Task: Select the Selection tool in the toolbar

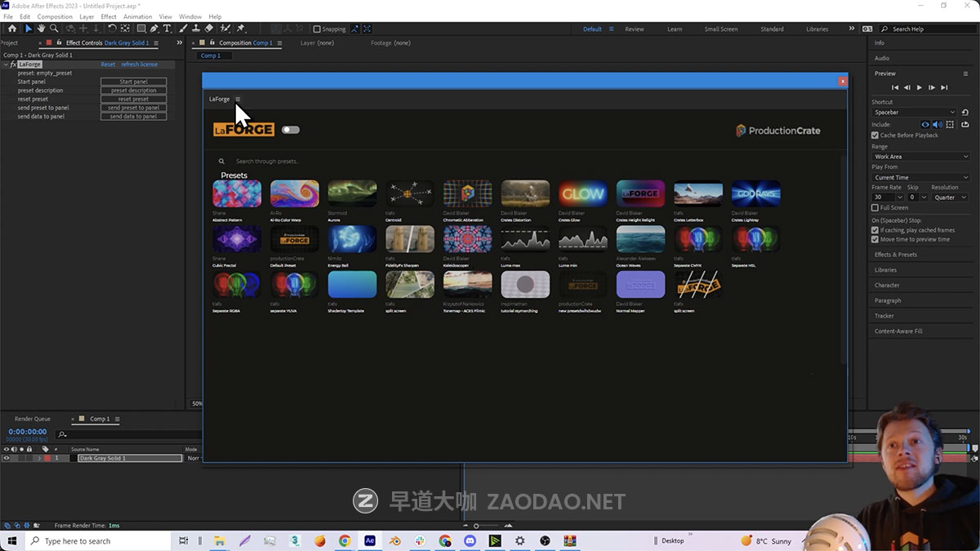Action: (29, 29)
